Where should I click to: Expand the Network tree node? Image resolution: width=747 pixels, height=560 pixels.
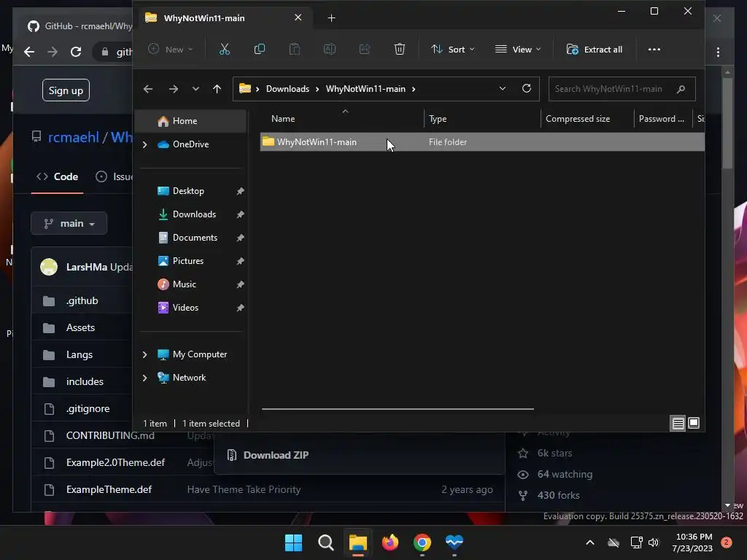tap(145, 378)
